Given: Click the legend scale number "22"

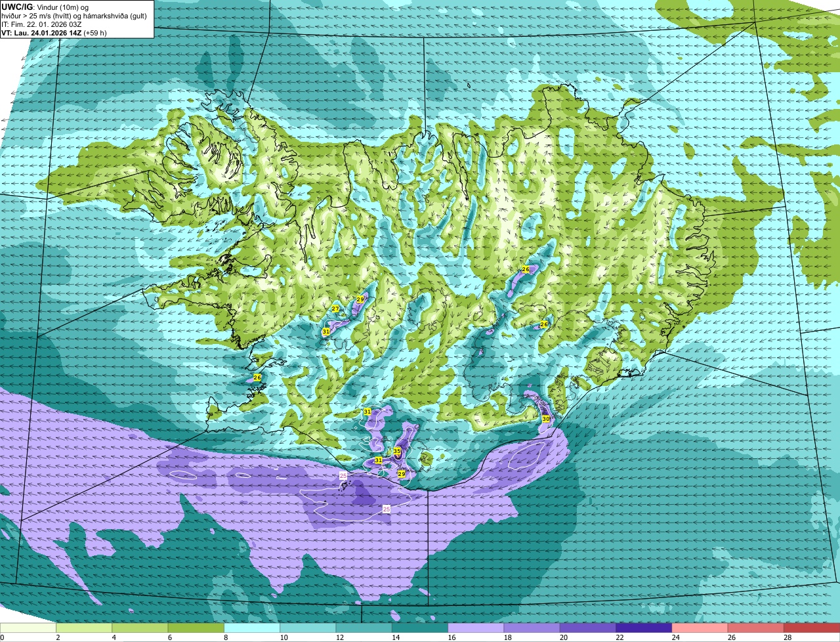Looking at the screenshot, I should point(619,637).
